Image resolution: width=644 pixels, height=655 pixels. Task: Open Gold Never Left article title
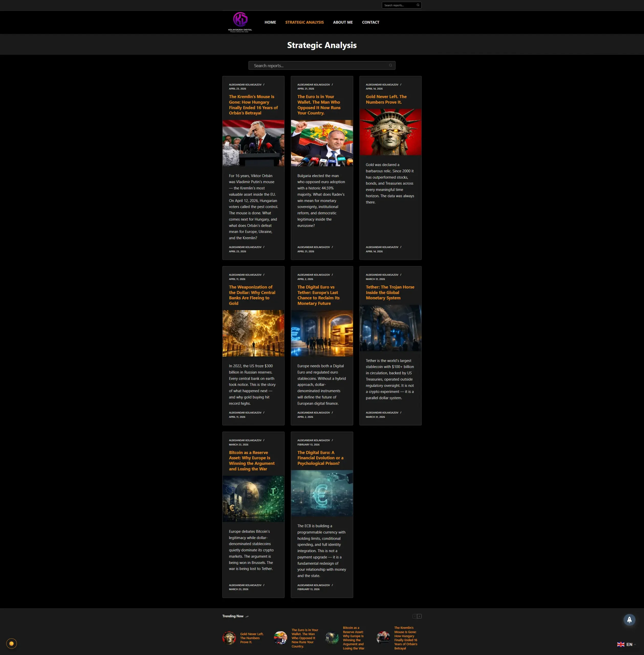pos(386,100)
